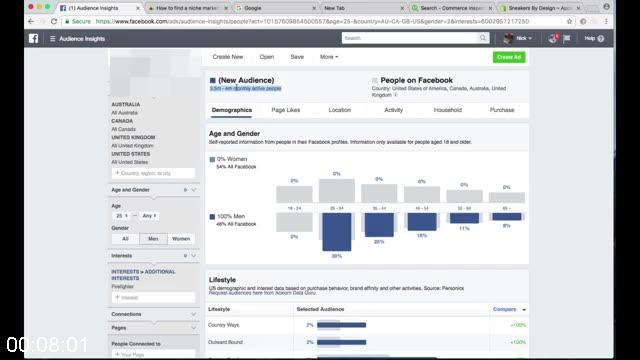Open the Location tab
This screenshot has height=360, width=640.
pyautogui.click(x=340, y=110)
